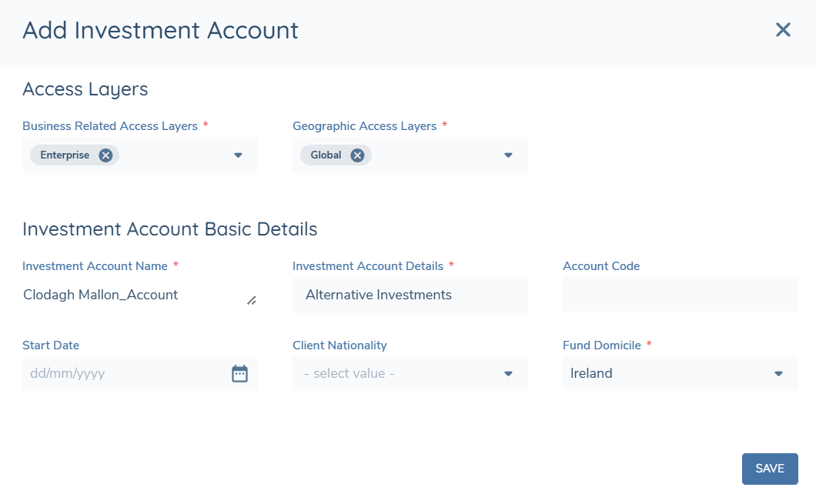This screenshot has width=816, height=504.
Task: Click the SAVE button
Action: tap(770, 469)
